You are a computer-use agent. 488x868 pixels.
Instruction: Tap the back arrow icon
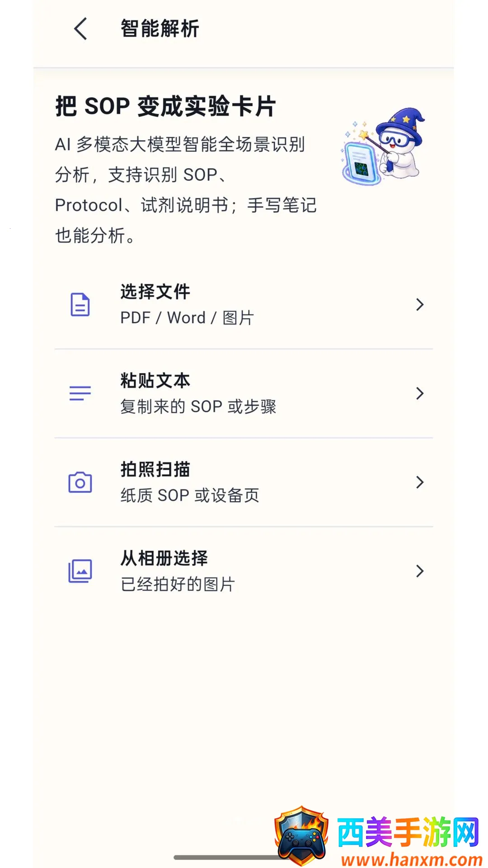[80, 29]
